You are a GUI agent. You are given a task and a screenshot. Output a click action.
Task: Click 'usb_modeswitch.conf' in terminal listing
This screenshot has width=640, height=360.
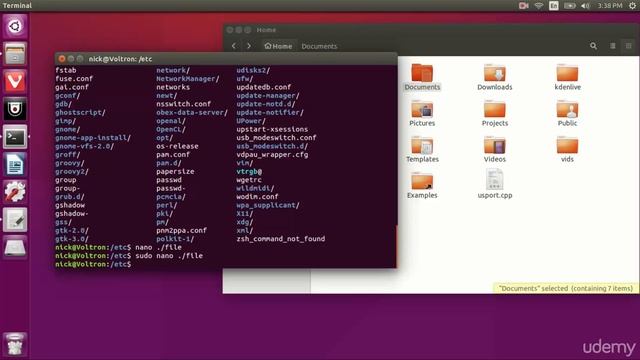(276, 138)
